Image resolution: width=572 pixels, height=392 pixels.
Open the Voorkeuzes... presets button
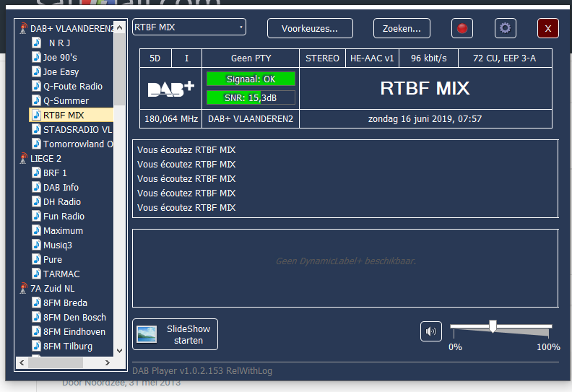[x=310, y=28]
